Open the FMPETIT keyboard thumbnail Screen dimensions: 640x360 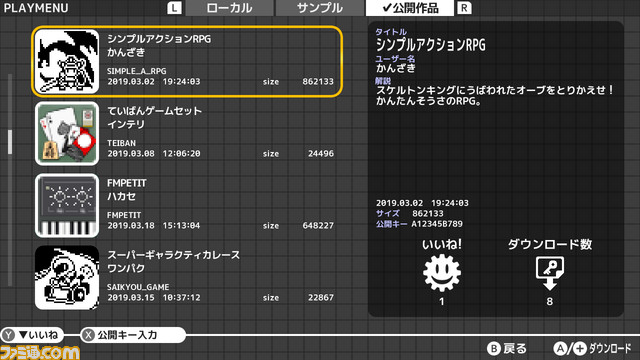click(67, 206)
